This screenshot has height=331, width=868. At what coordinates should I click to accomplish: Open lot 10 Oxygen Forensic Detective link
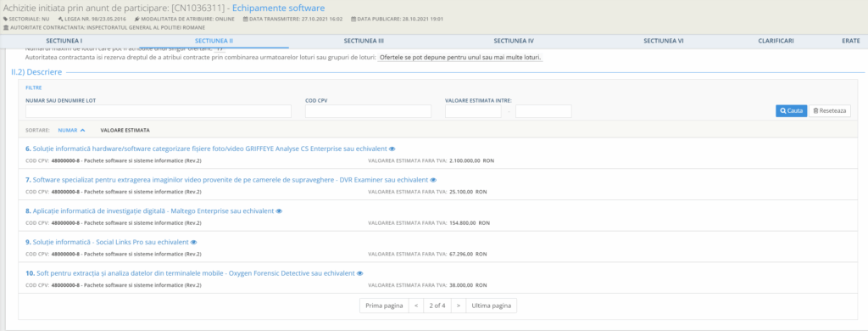tap(190, 273)
